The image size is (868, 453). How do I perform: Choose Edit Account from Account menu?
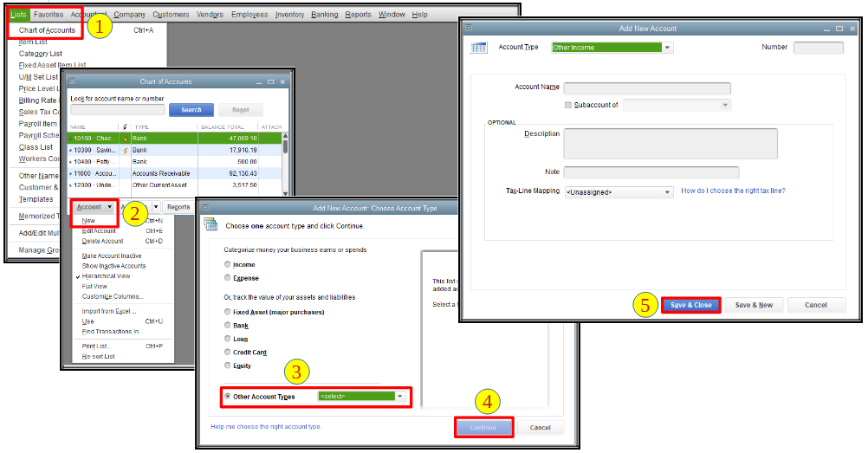99,231
